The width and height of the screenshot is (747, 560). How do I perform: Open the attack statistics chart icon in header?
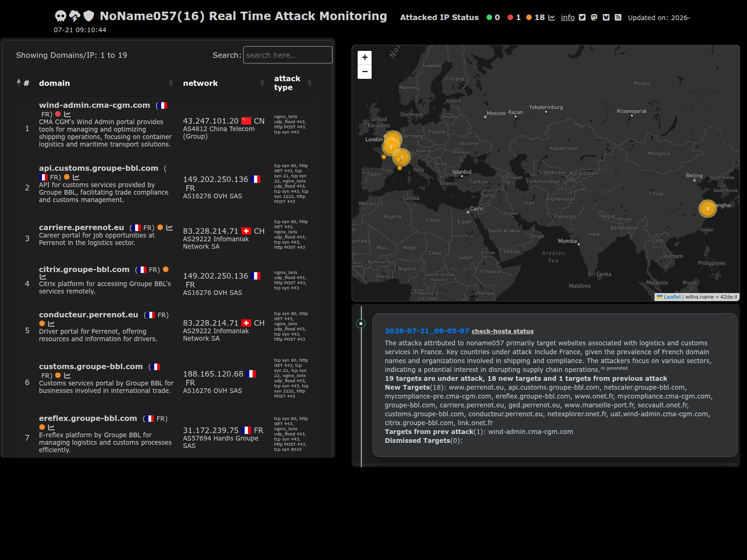pyautogui.click(x=551, y=17)
